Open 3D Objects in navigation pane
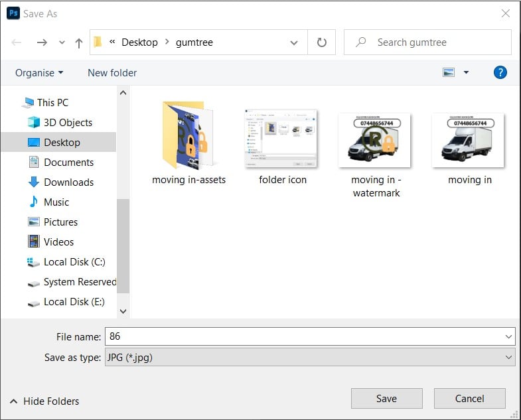Viewport: 521px width, 420px height. [68, 123]
